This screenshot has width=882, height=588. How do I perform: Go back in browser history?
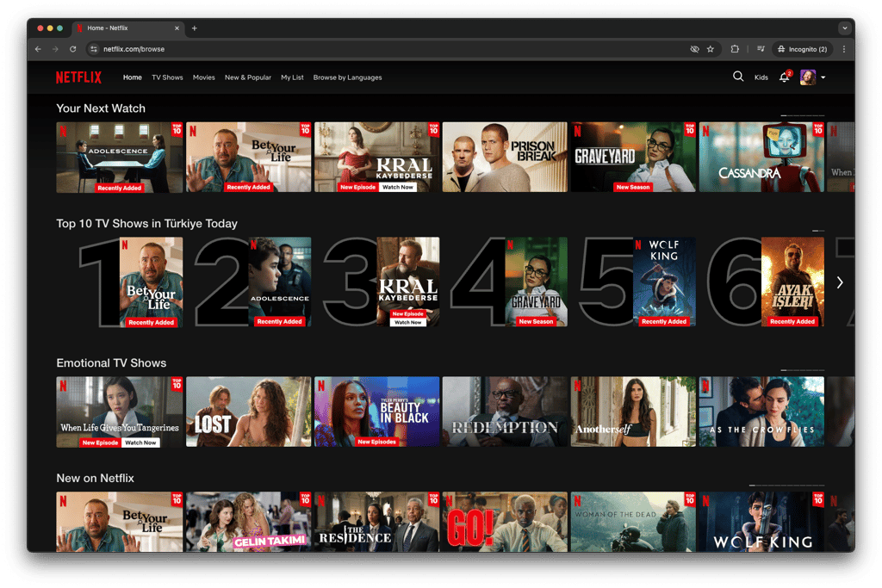tap(38, 49)
